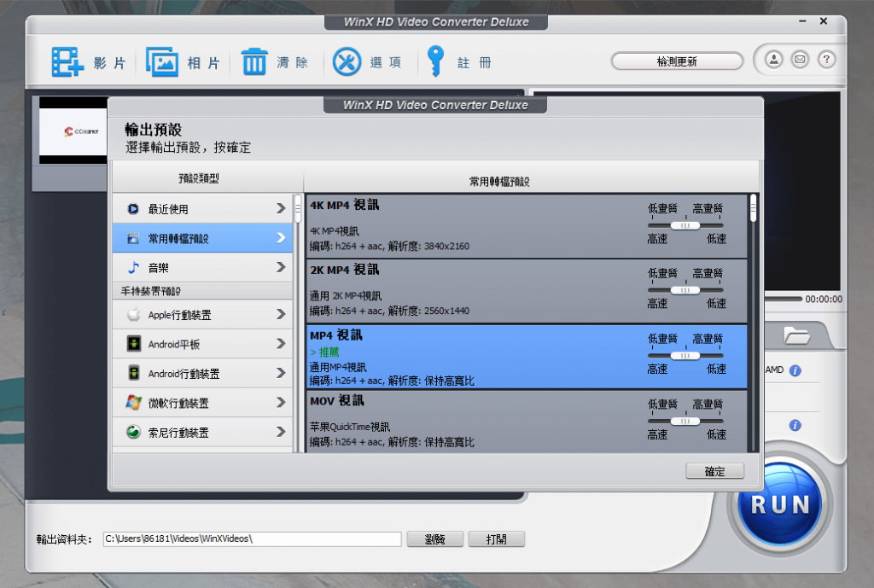874x588 pixels.
Task: Expand Android行動裝置 chevron arrow
Action: [x=281, y=373]
